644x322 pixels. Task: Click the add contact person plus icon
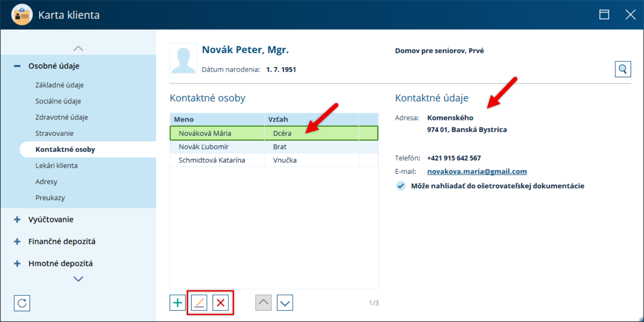[178, 303]
